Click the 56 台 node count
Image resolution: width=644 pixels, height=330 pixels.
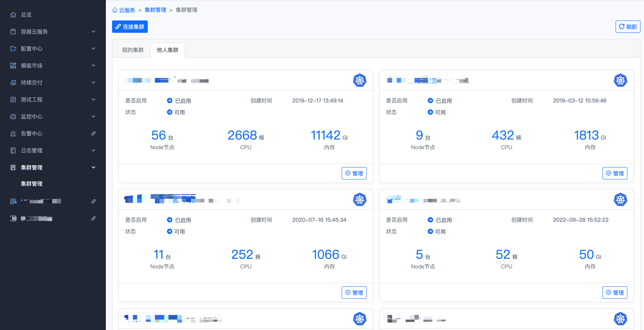pyautogui.click(x=162, y=136)
